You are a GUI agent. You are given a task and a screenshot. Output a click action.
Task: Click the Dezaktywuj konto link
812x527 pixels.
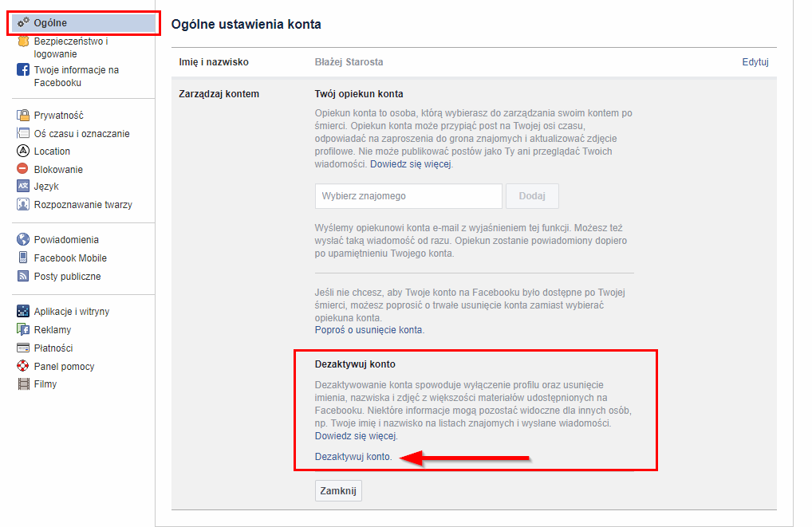353,457
